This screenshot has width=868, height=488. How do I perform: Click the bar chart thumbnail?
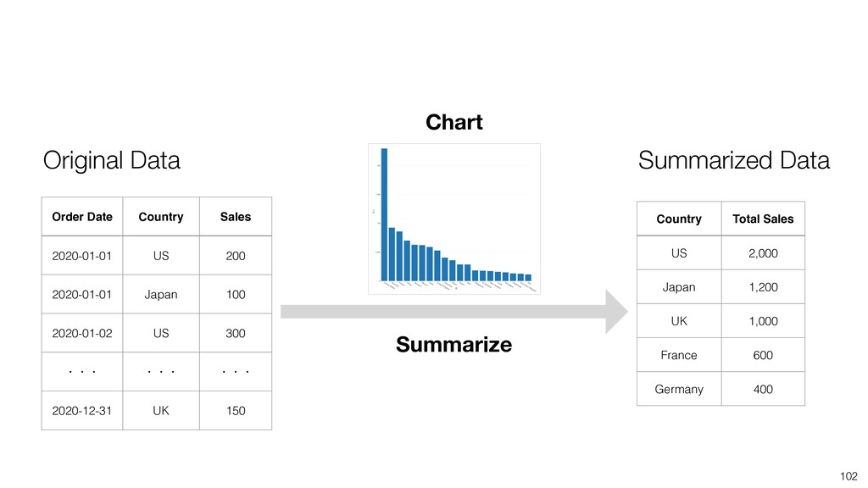(x=454, y=219)
